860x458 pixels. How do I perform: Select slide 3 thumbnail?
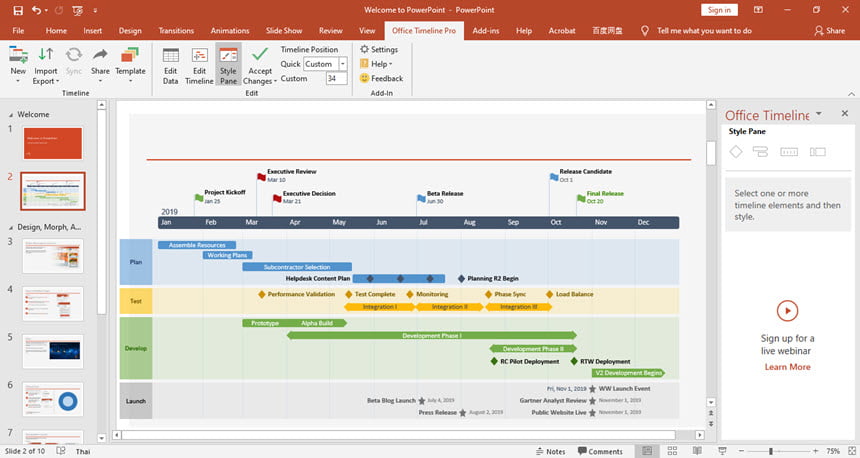click(x=53, y=256)
